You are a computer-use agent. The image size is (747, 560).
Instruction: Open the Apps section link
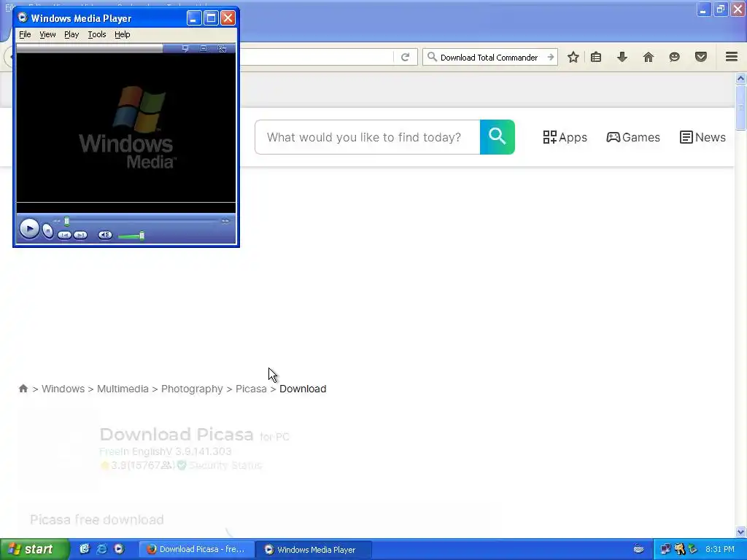point(565,137)
